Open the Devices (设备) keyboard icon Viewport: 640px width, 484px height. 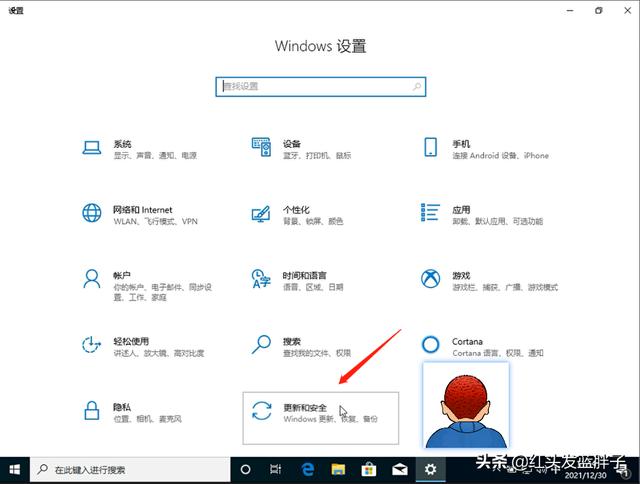pos(261,147)
